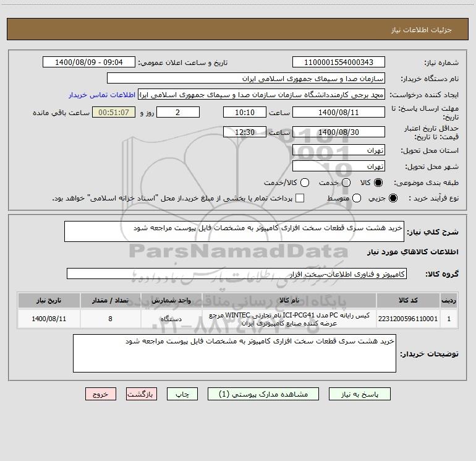The image size is (476, 461).
Task: Click the price validity date 1400/08/30 field
Action: [339, 132]
